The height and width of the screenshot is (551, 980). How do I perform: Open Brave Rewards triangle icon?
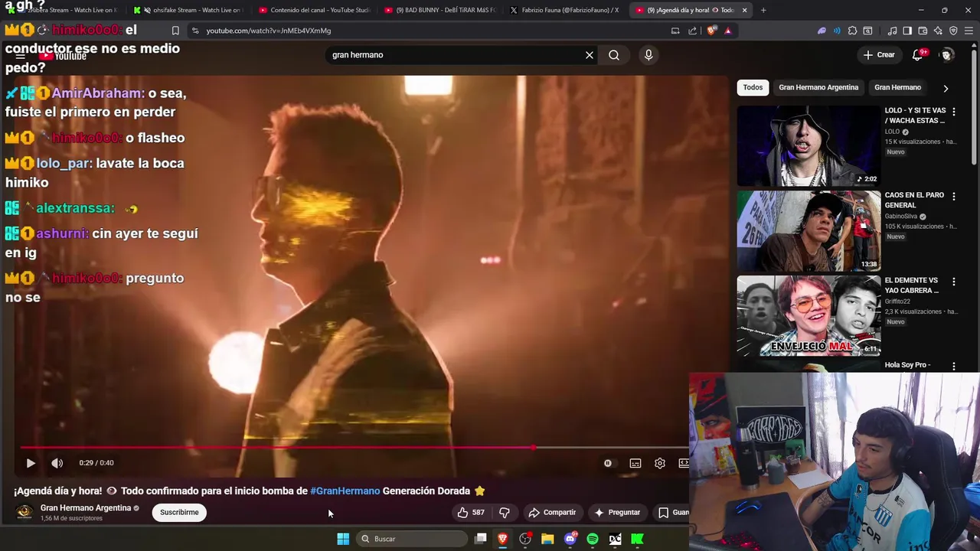pyautogui.click(x=728, y=31)
